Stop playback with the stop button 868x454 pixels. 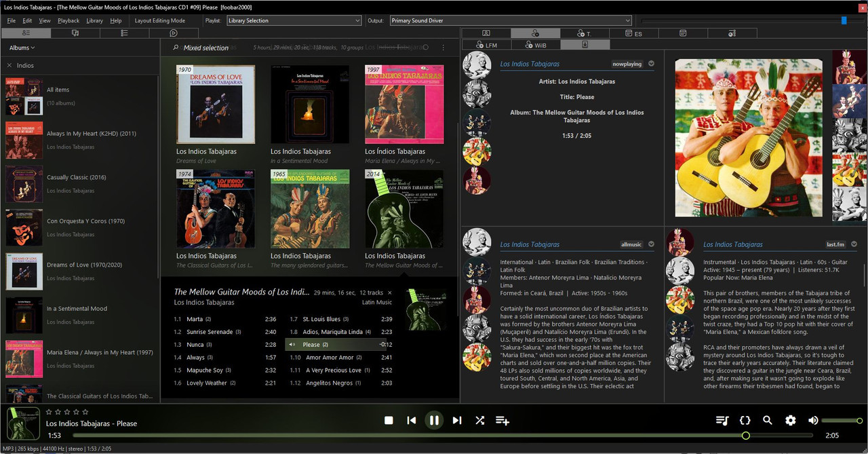pyautogui.click(x=389, y=420)
